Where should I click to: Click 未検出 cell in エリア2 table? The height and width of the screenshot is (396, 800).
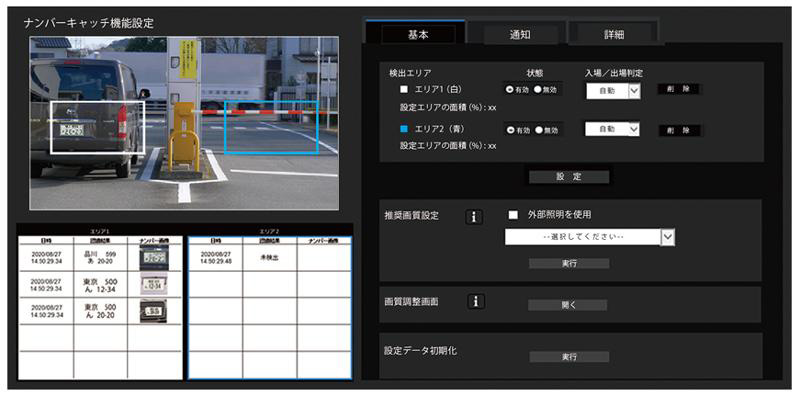pos(269,257)
